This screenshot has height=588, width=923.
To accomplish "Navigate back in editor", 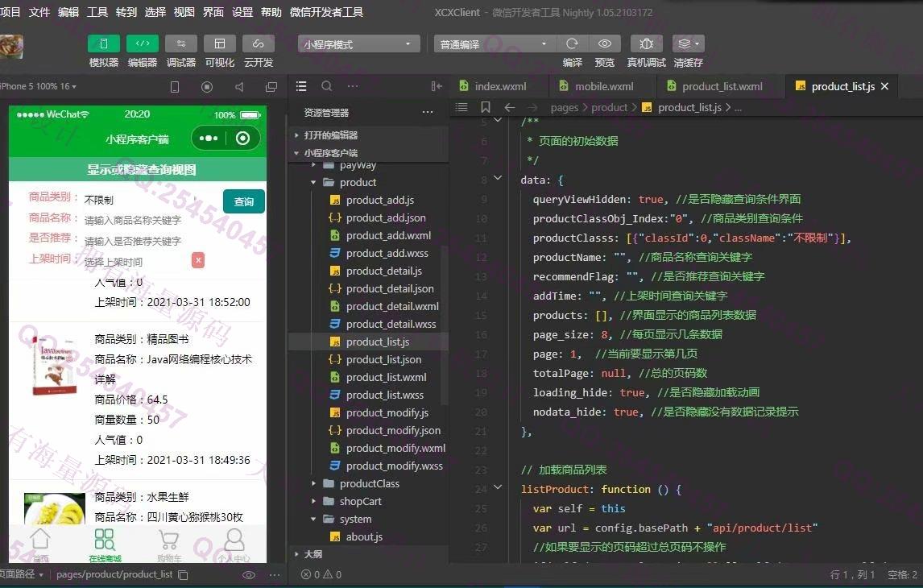I will [x=510, y=107].
